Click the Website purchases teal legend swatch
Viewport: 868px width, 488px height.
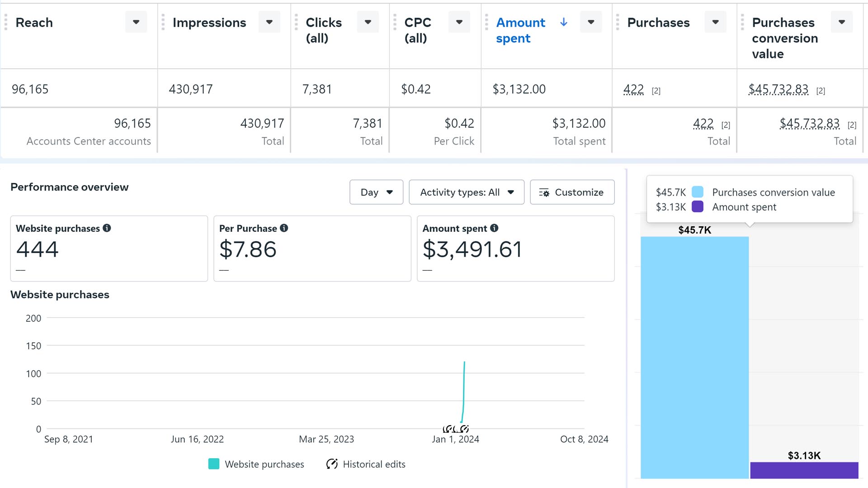coord(214,464)
